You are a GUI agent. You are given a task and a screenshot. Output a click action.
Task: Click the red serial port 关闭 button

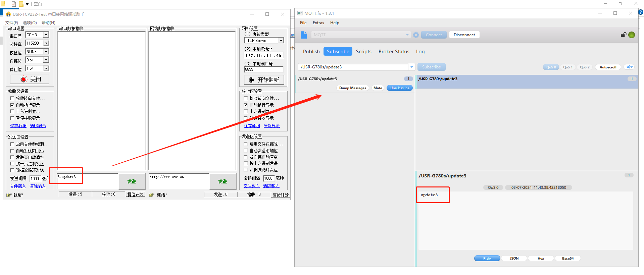[30, 79]
